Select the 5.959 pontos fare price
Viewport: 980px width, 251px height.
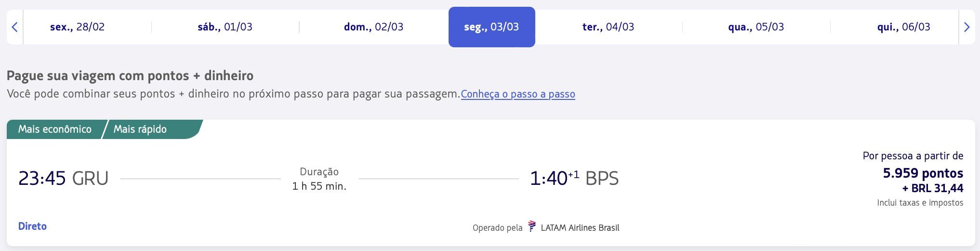pos(923,173)
